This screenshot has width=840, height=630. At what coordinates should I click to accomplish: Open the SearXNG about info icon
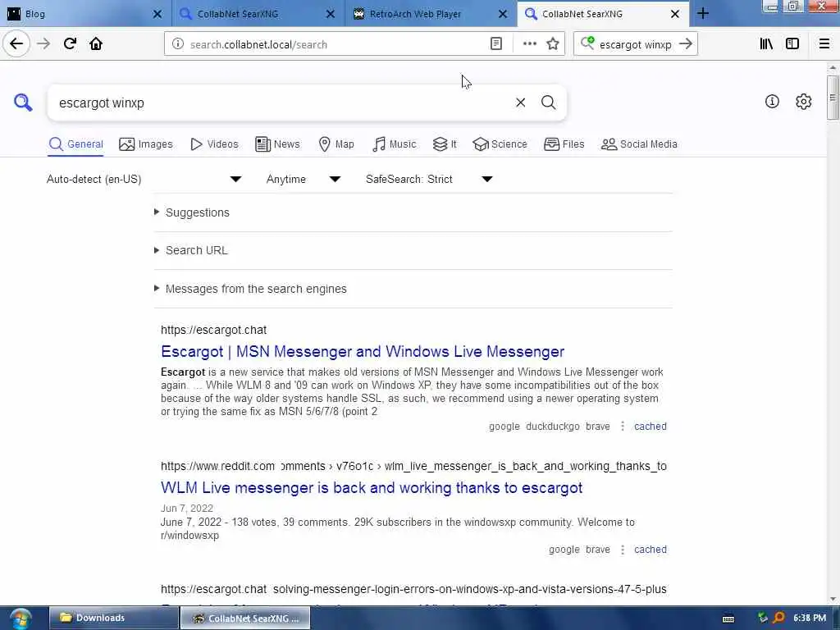(x=772, y=101)
